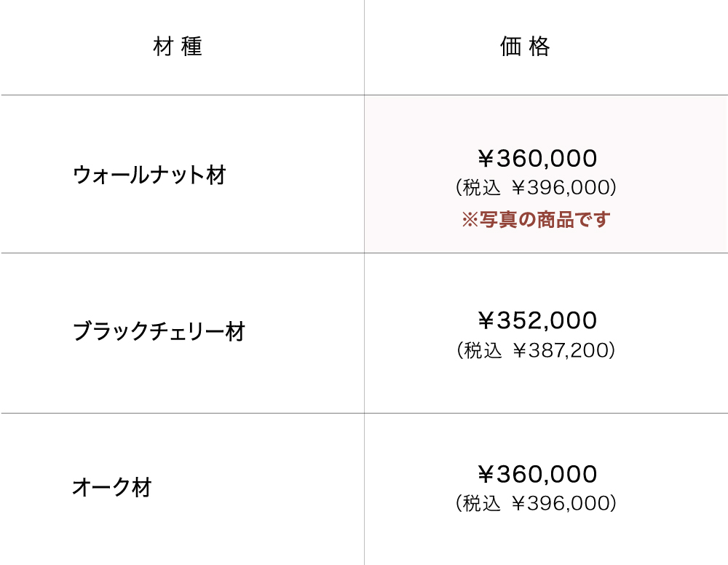Click the 税込 label in the オーク材 row
This screenshot has width=728, height=565.
tap(482, 503)
